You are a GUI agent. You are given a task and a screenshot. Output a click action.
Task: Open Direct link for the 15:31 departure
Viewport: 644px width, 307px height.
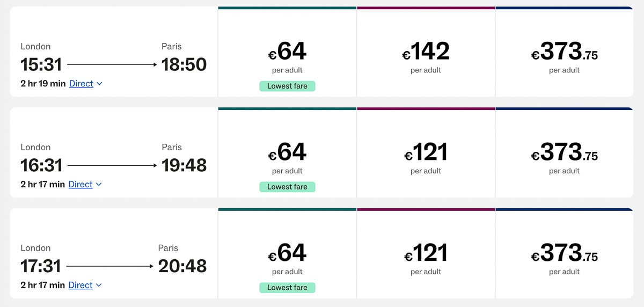click(x=82, y=84)
